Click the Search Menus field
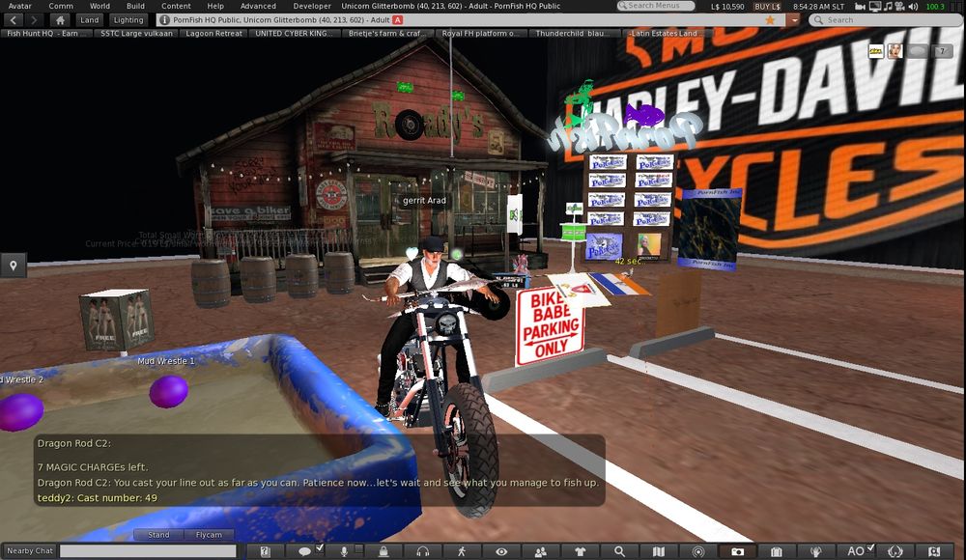Image resolution: width=966 pixels, height=560 pixels. pos(656,6)
